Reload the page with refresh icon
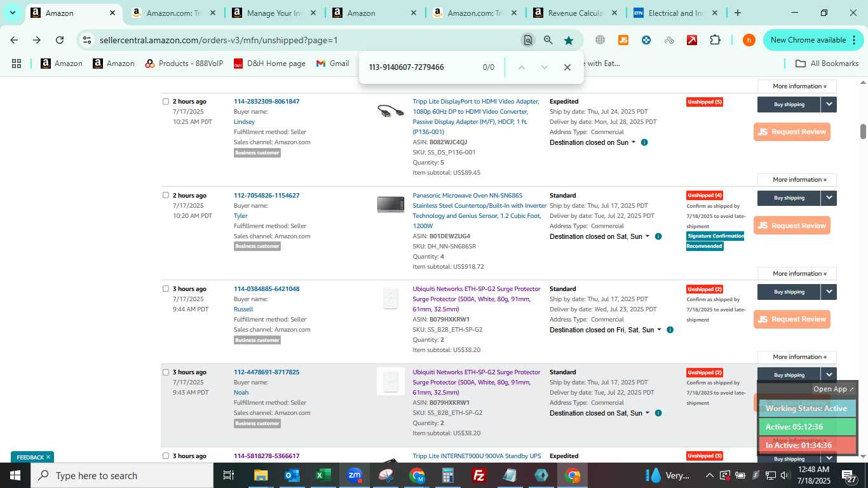Viewport: 868px width, 488px height. click(60, 40)
